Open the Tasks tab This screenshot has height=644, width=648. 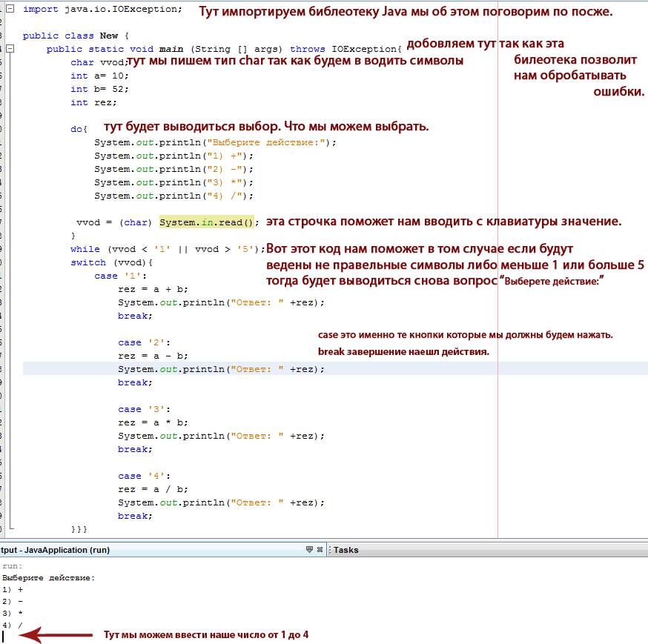[346, 550]
